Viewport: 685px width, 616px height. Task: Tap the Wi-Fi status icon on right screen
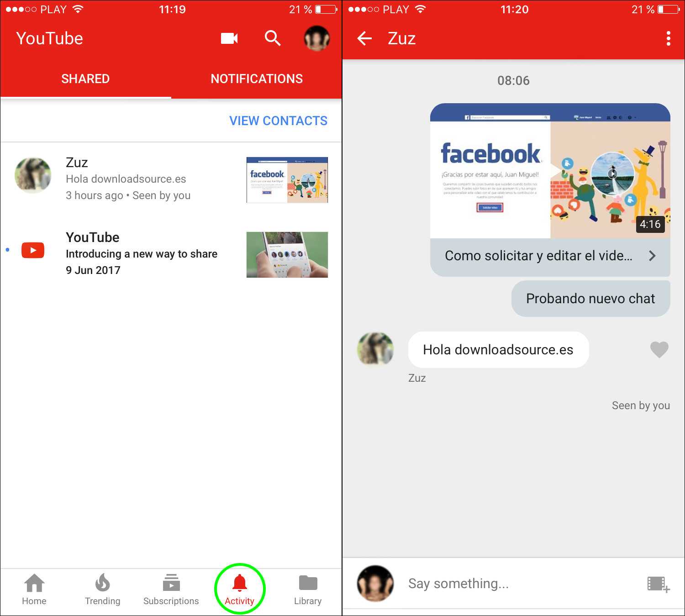tap(420, 10)
